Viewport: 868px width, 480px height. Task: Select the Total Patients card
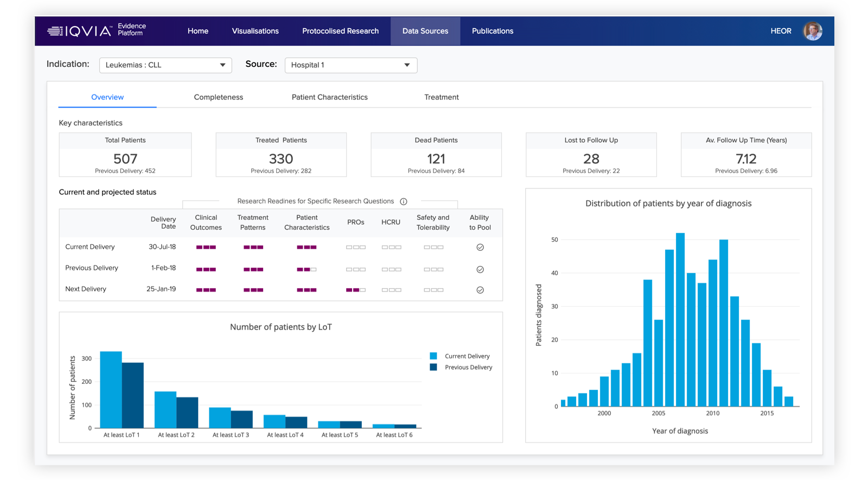coord(125,155)
